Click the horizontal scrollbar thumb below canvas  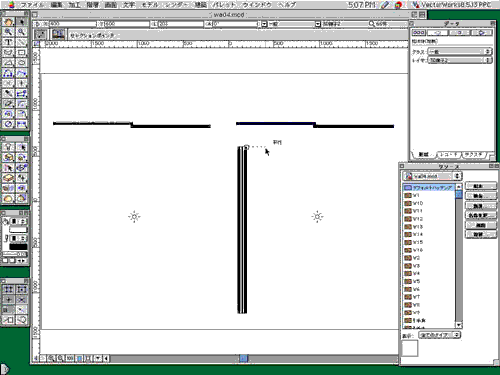click(x=244, y=359)
